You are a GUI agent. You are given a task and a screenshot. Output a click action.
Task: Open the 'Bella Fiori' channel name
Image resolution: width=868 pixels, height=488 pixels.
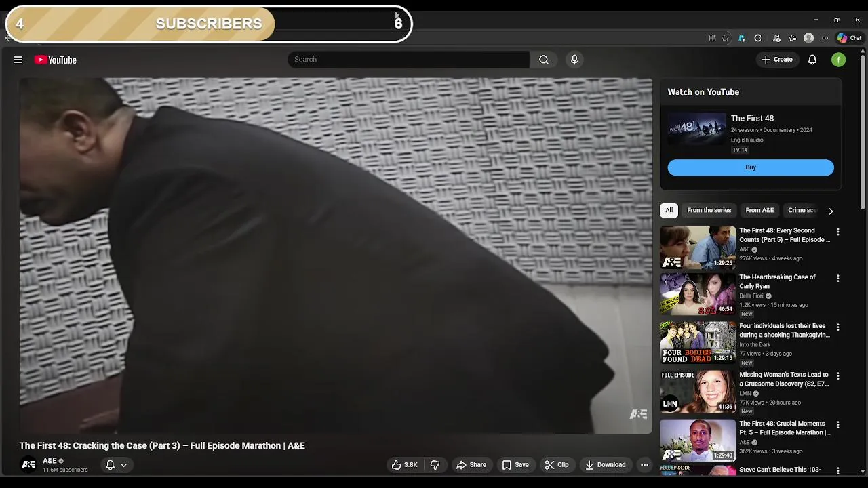pos(751,296)
